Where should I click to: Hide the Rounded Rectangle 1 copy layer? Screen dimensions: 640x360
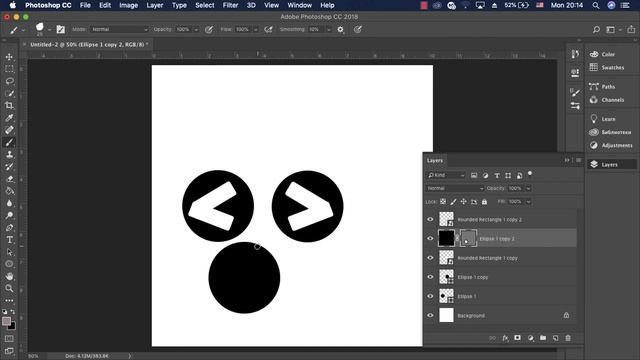click(x=430, y=258)
